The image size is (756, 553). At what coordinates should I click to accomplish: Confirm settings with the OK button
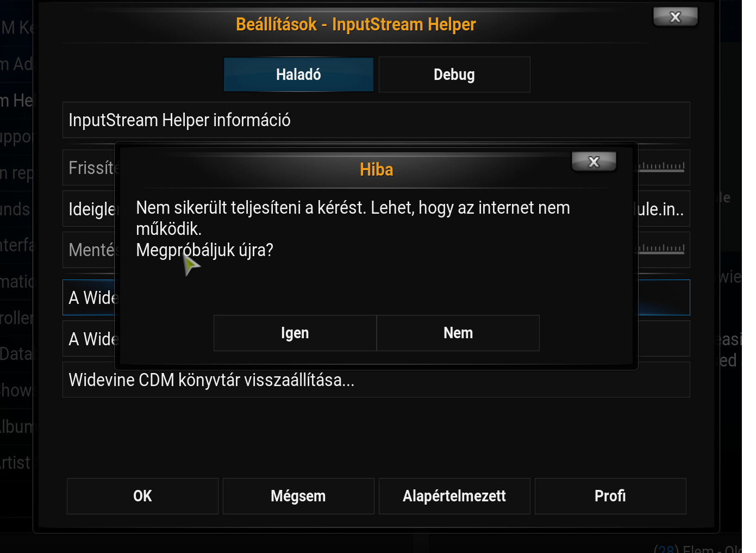click(x=142, y=496)
